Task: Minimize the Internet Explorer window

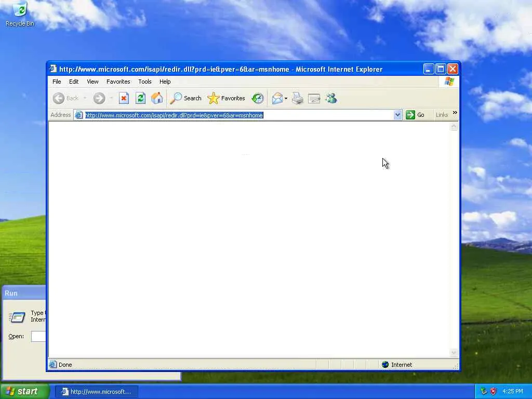Action: pyautogui.click(x=429, y=69)
